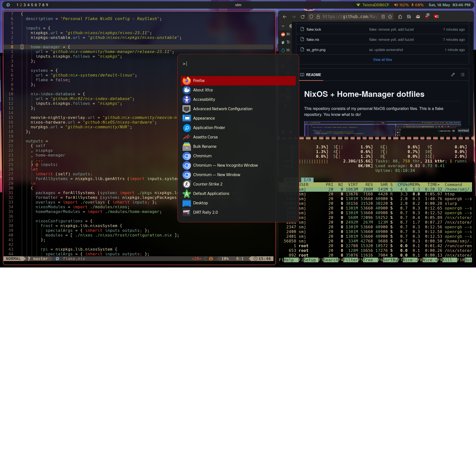Click F1 Help in the htop footer

tap(289, 260)
